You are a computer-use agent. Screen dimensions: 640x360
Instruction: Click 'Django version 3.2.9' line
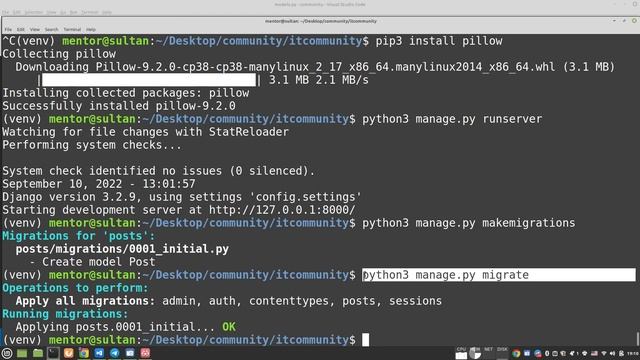(182, 197)
